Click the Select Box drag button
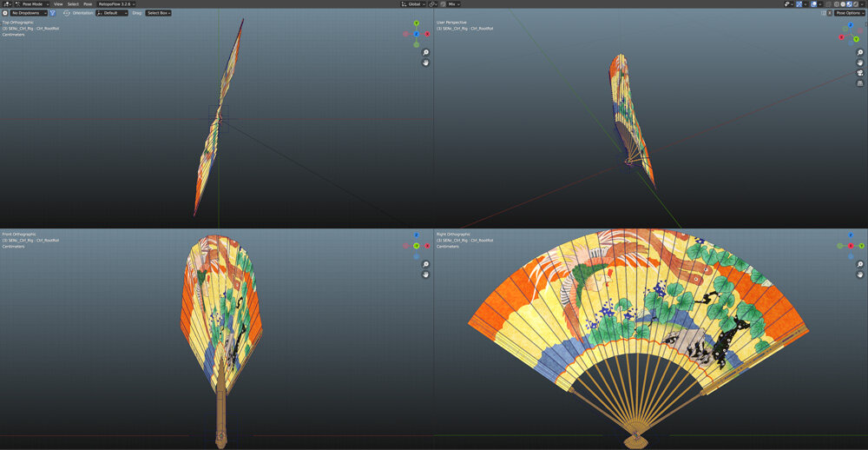 coord(158,13)
